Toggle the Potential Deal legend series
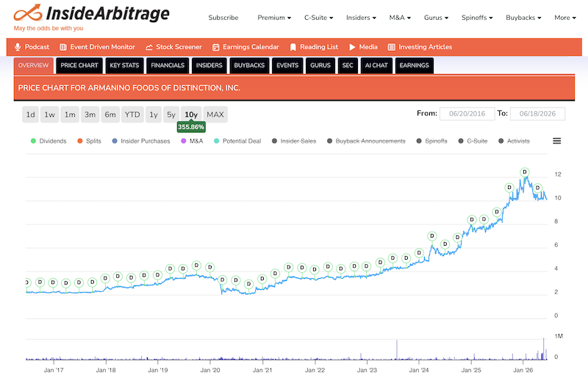 [237, 141]
